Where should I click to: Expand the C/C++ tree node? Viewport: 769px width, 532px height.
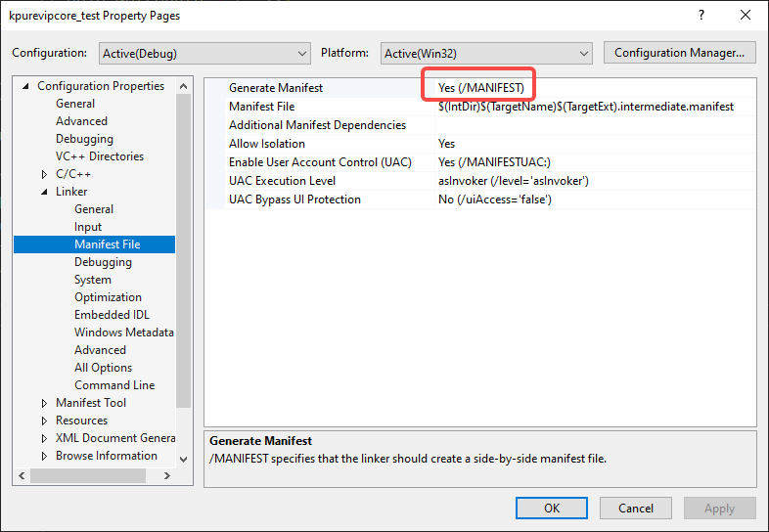click(x=44, y=174)
